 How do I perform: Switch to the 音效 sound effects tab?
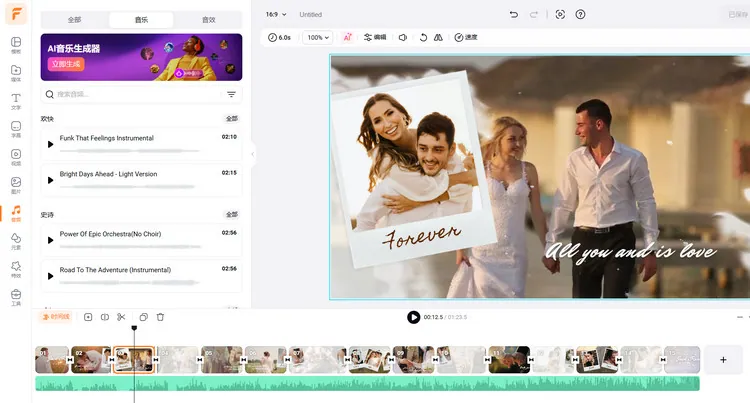[x=209, y=20]
